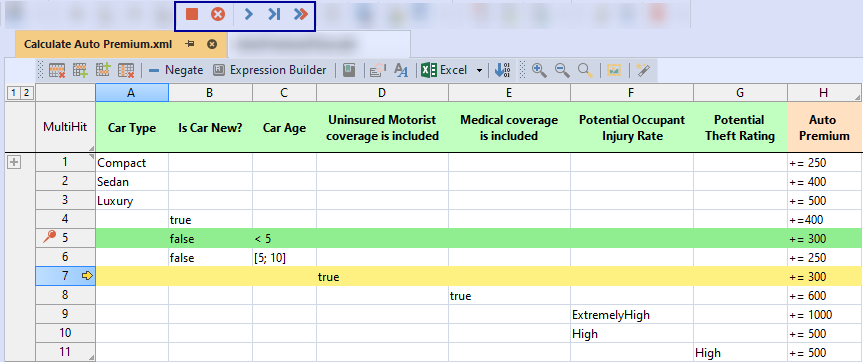
Task: Click the yellow current-rule arrow on row 7
Action: pos(87,277)
